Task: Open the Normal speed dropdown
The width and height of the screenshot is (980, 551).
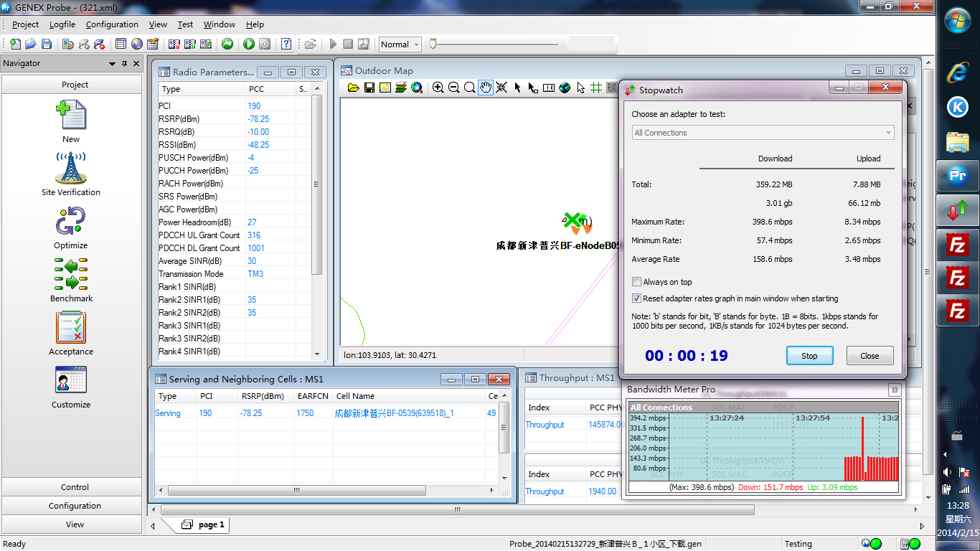Action: [x=400, y=44]
